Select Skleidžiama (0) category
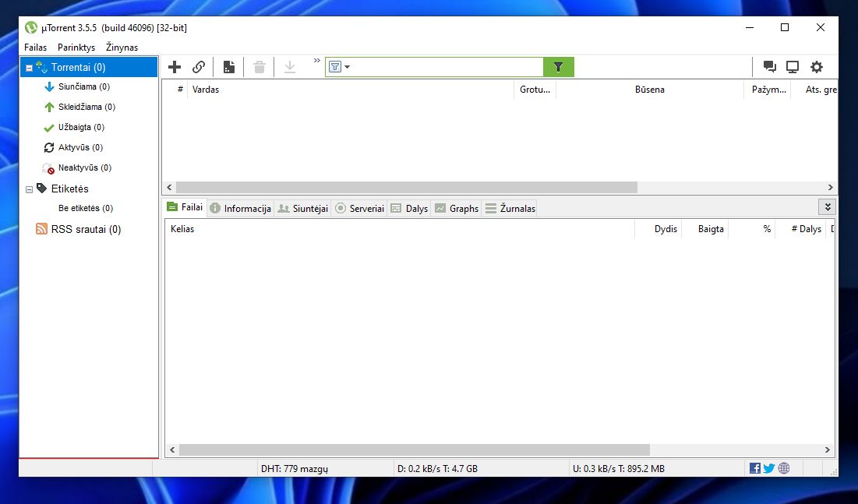This screenshot has height=504, width=858. coord(87,107)
